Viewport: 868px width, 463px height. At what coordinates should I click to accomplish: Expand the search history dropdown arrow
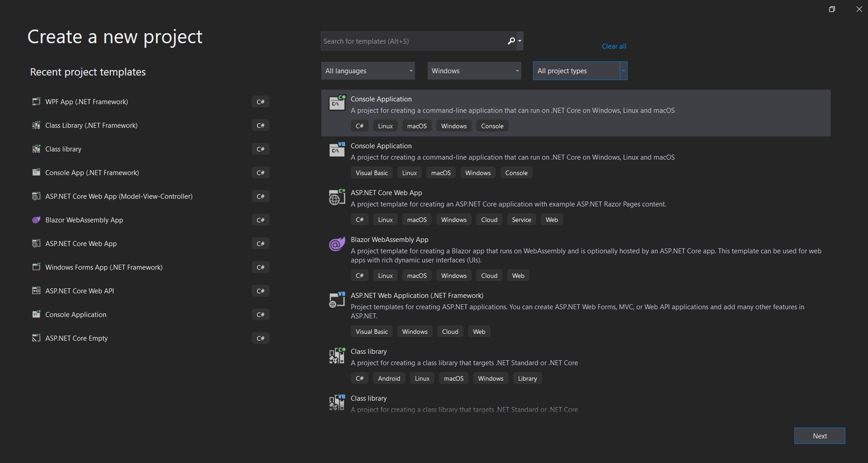(x=520, y=41)
